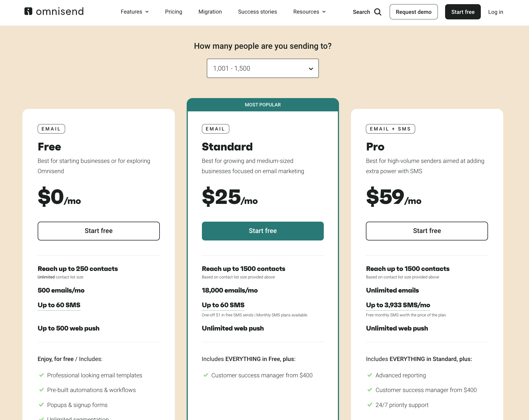Click the Request demo button
Image resolution: width=529 pixels, height=420 pixels.
point(414,12)
